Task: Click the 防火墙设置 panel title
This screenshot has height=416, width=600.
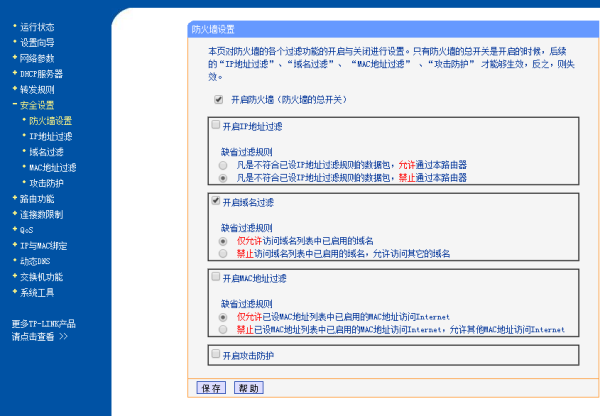Action: point(213,29)
